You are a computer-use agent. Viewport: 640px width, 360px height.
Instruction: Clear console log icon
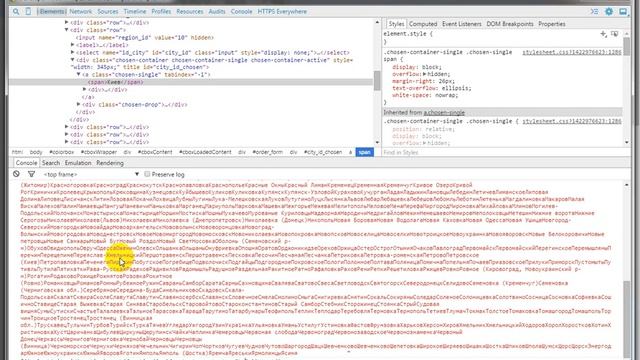(x=16, y=174)
